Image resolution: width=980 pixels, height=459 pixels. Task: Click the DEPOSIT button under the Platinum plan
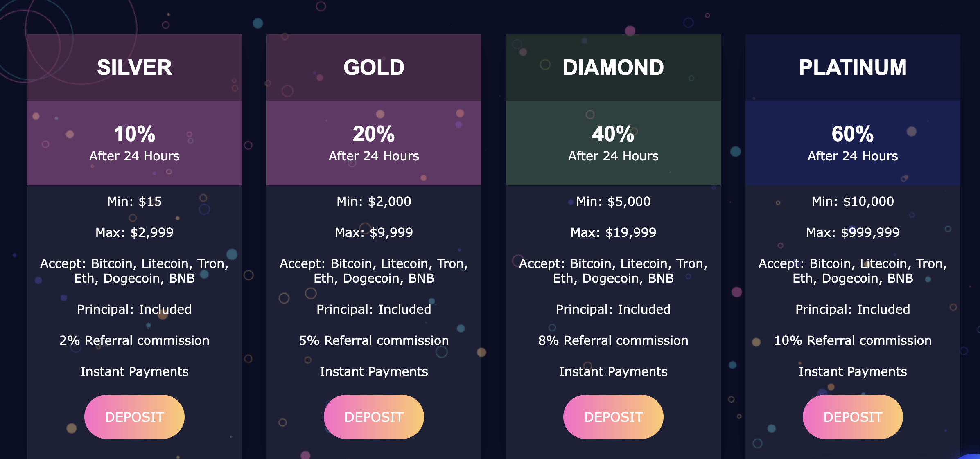pos(853,417)
